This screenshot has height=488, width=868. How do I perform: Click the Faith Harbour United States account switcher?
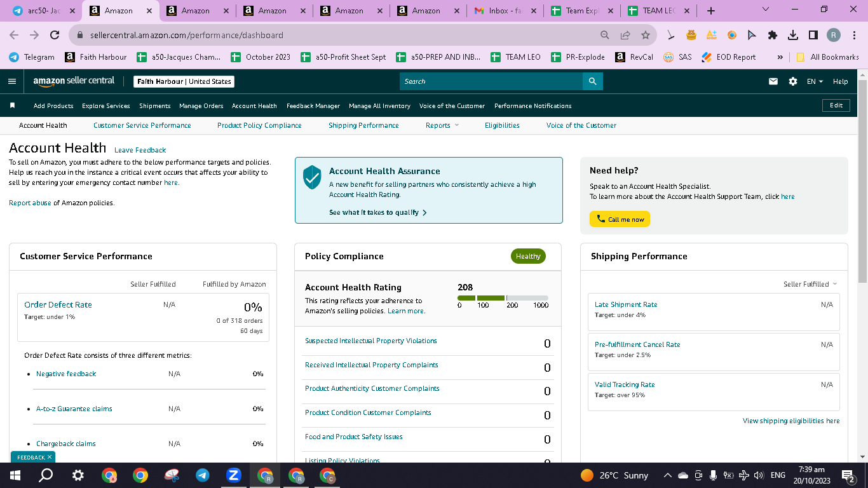pyautogui.click(x=184, y=81)
